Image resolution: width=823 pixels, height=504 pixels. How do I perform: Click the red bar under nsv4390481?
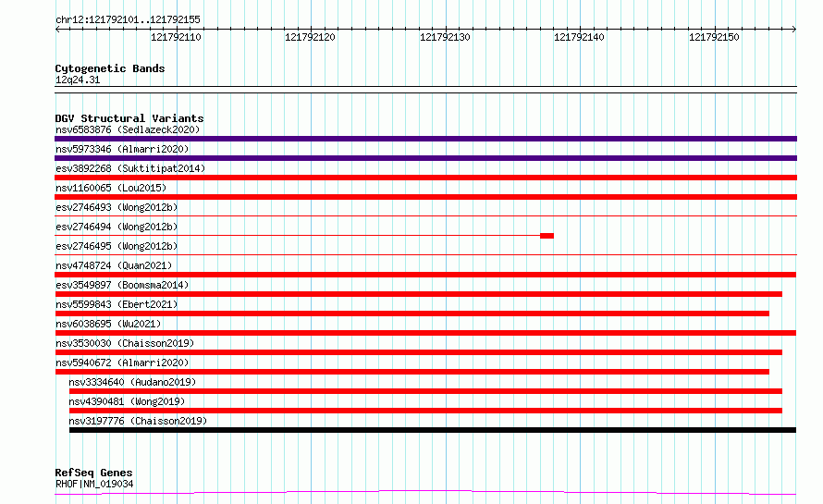point(425,411)
